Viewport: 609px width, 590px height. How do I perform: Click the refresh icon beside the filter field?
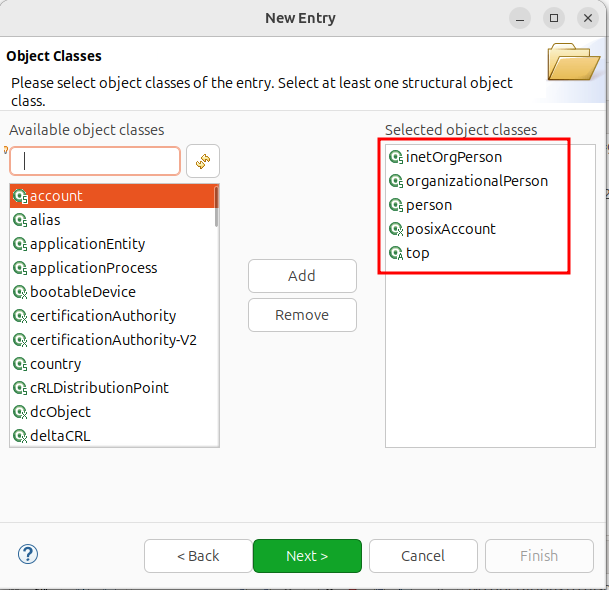point(202,161)
